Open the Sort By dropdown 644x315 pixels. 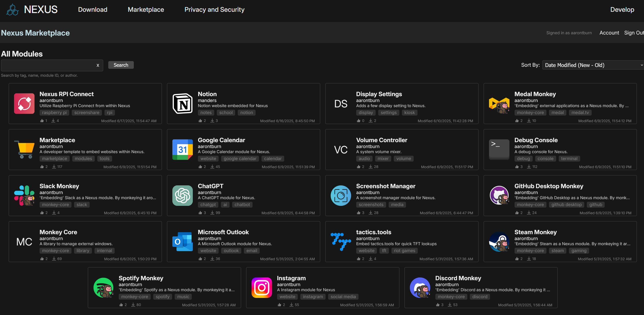(x=592, y=65)
